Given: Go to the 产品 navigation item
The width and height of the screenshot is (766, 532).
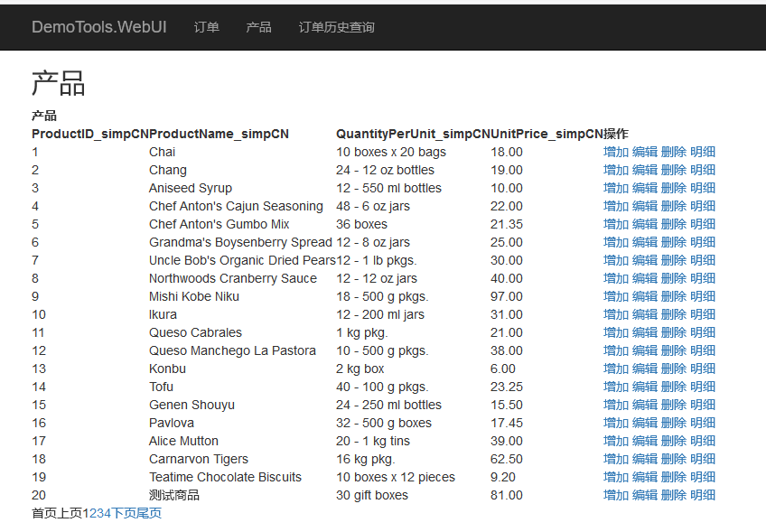Looking at the screenshot, I should [x=258, y=27].
